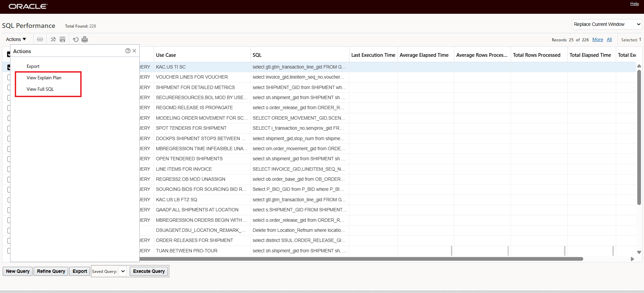644x293 pixels.
Task: Select MODELING ORDER MOVEMENT FOR SC cell
Action: click(x=202, y=118)
